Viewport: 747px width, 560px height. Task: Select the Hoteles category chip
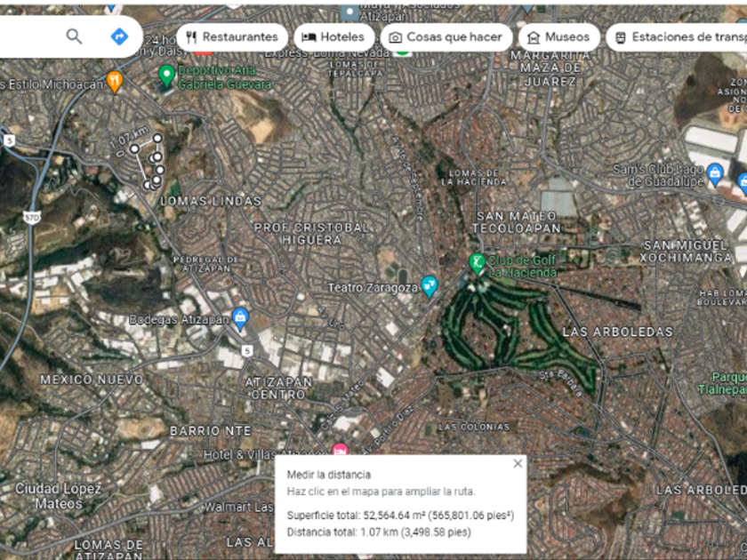pos(334,37)
